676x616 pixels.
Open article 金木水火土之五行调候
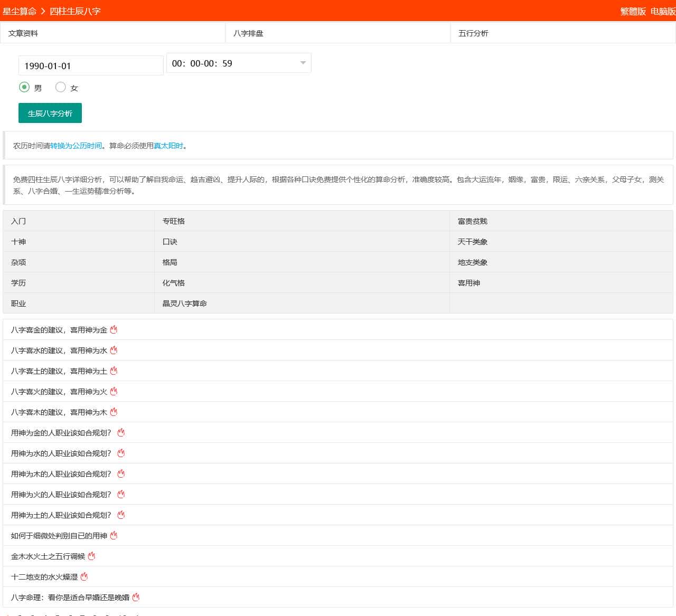pyautogui.click(x=48, y=556)
